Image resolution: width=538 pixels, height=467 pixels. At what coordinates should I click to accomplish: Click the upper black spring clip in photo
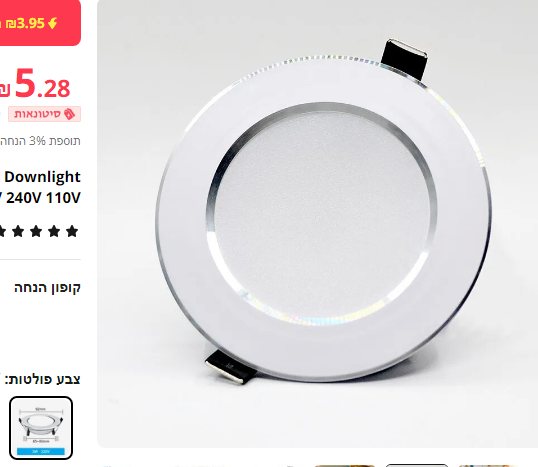click(405, 60)
